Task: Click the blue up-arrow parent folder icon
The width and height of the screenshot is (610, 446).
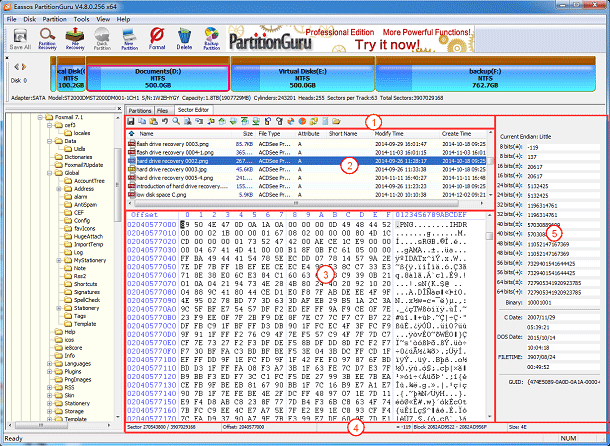Action: [x=131, y=134]
